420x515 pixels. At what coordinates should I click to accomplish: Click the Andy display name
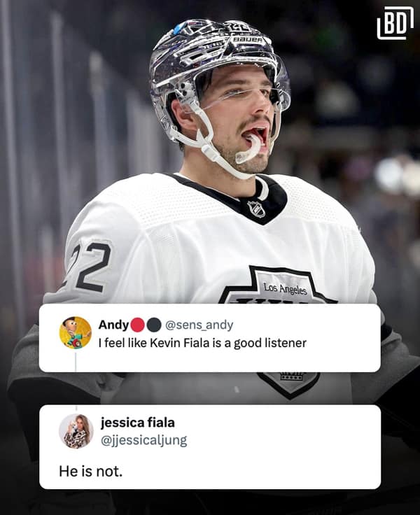(113, 325)
